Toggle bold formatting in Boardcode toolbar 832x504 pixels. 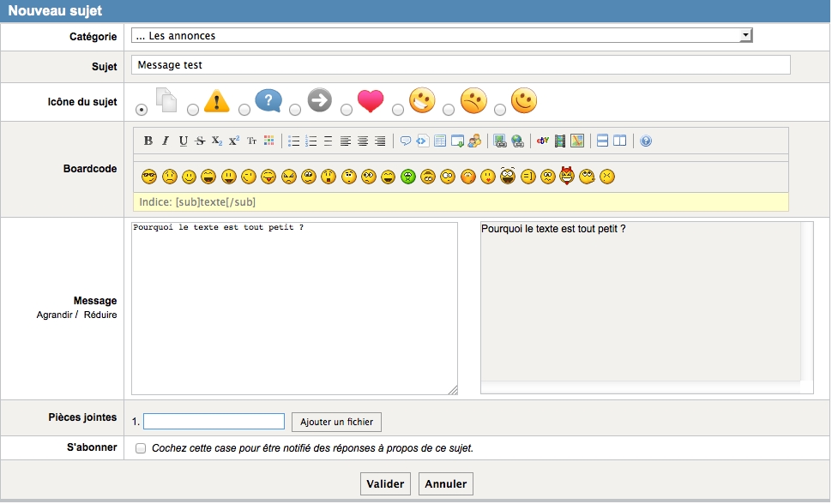pyautogui.click(x=148, y=141)
